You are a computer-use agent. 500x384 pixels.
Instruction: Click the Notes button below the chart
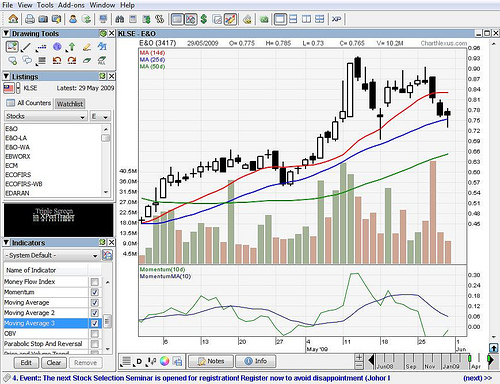[x=211, y=361]
